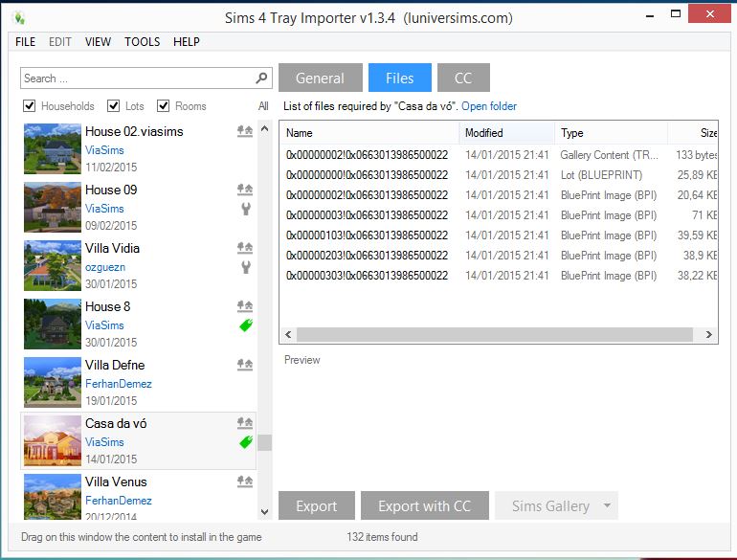Image resolution: width=737 pixels, height=560 pixels.
Task: Sort files by Modified column header
Action: point(507,133)
